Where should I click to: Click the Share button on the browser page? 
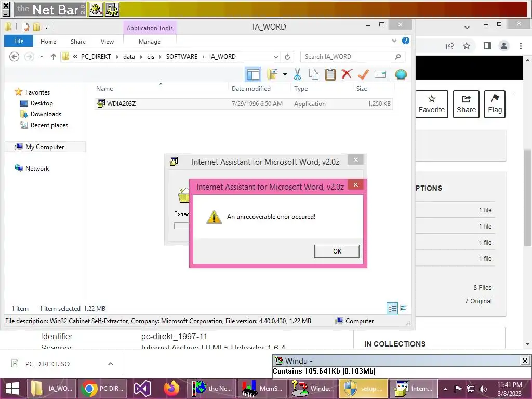pos(466,104)
